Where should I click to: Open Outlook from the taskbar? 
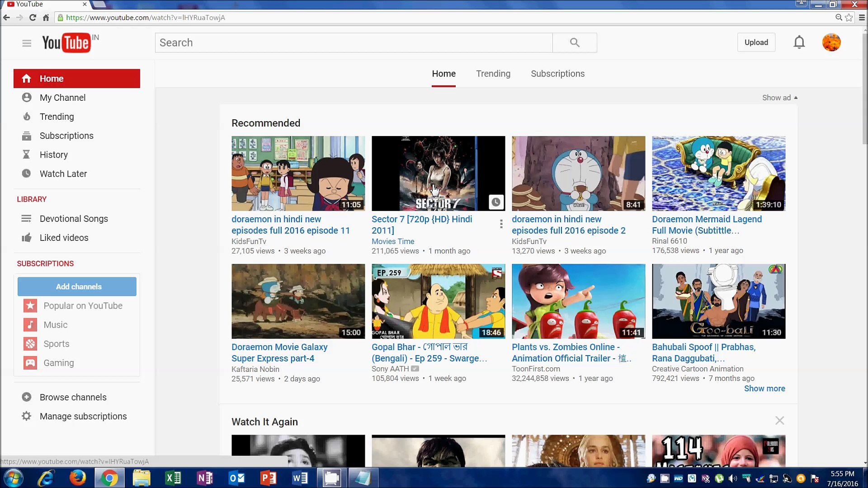point(236,478)
